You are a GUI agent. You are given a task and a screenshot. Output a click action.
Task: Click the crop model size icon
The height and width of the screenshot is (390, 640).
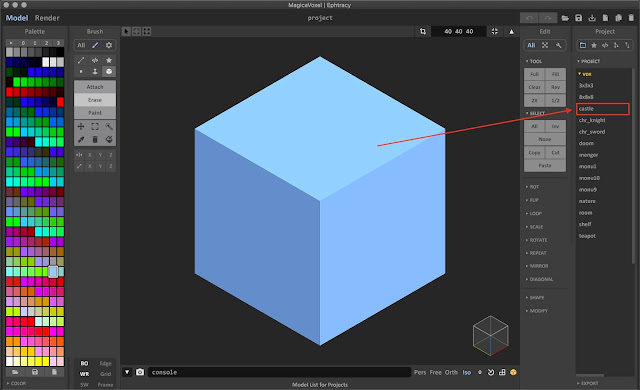[x=423, y=31]
